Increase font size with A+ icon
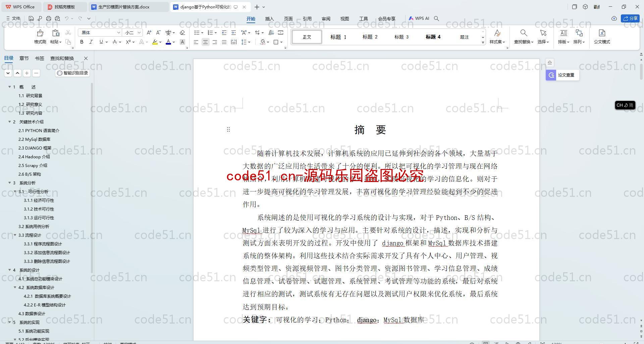This screenshot has width=644, height=344. coord(149,33)
